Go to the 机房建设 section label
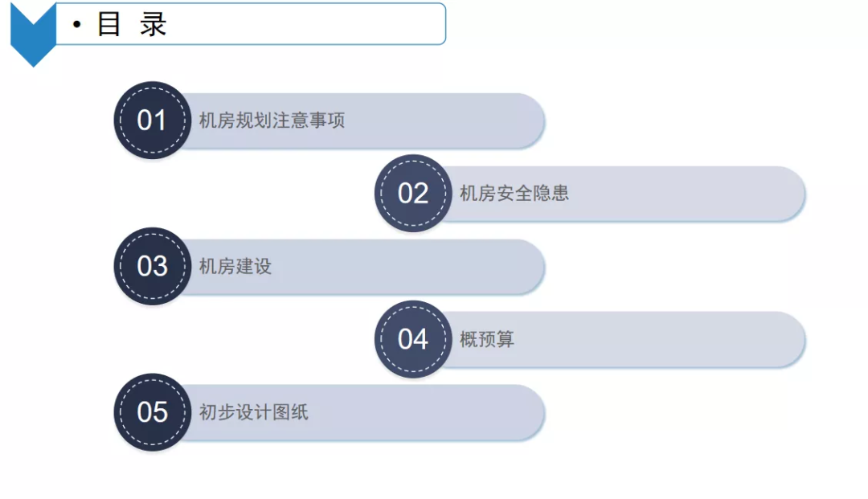 pyautogui.click(x=235, y=266)
